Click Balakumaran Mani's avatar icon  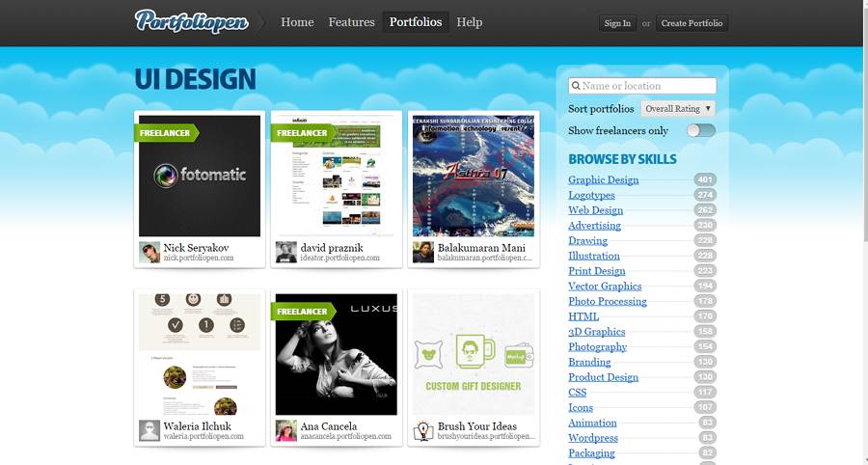[423, 252]
